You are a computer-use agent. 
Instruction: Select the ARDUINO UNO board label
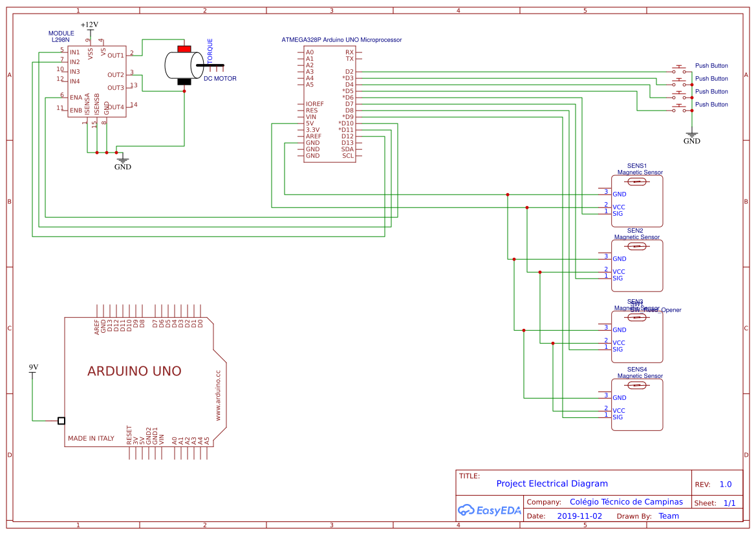135,372
